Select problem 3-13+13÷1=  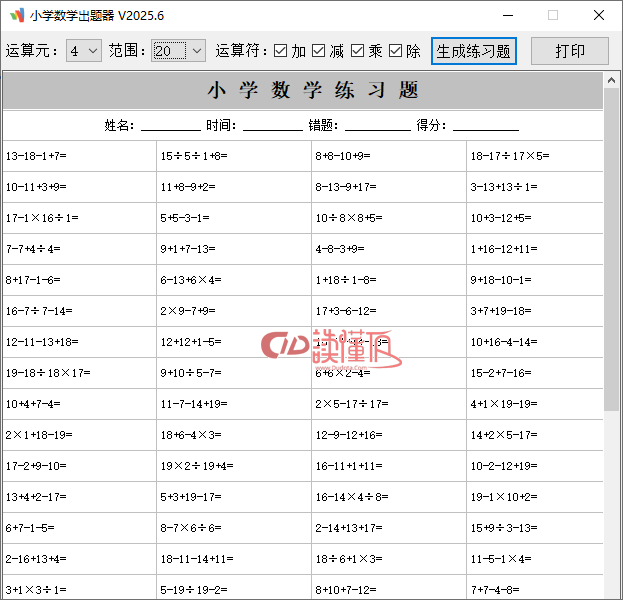(504, 187)
